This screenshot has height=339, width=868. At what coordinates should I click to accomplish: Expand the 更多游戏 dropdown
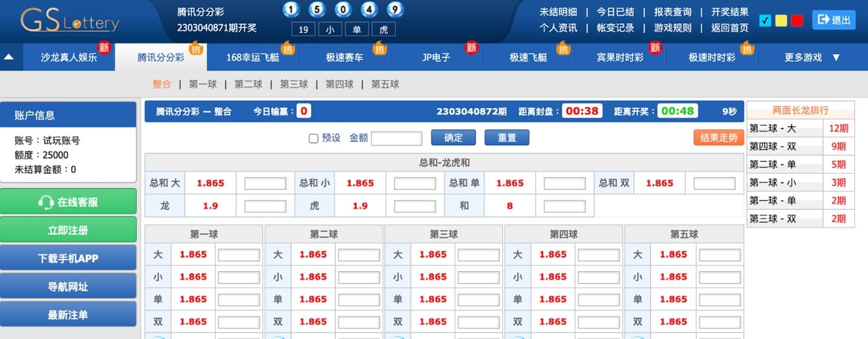pos(812,57)
